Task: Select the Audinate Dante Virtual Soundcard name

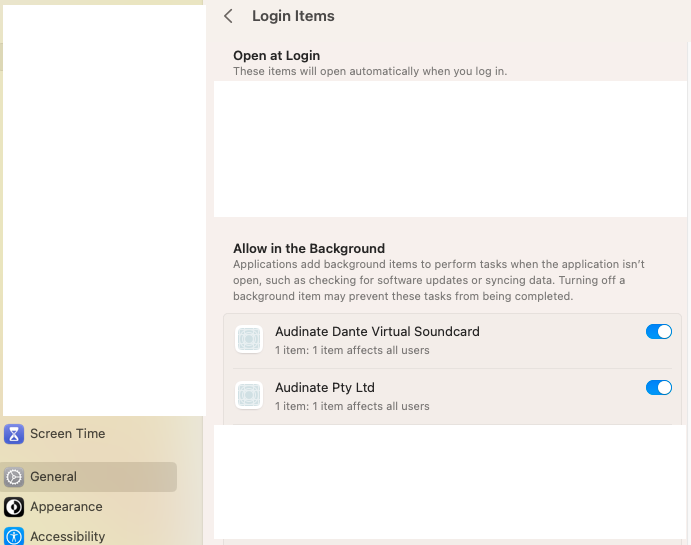Action: pyautogui.click(x=377, y=332)
